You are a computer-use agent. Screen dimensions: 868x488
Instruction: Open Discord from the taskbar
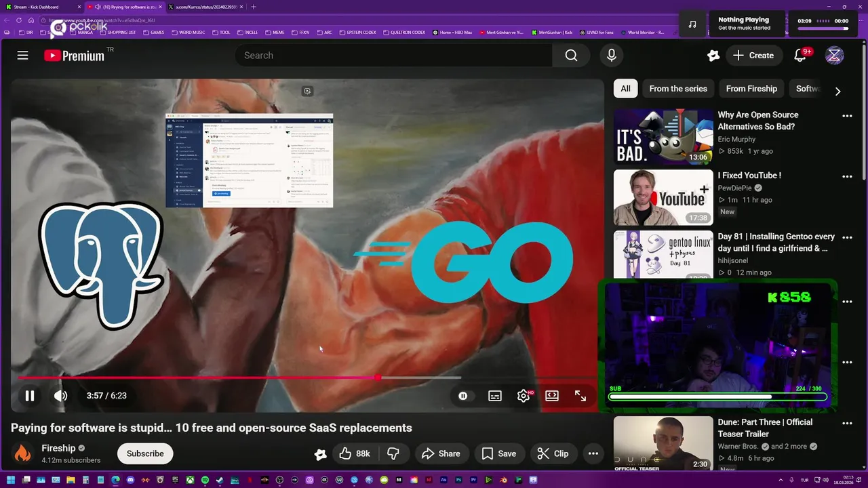[130, 480]
